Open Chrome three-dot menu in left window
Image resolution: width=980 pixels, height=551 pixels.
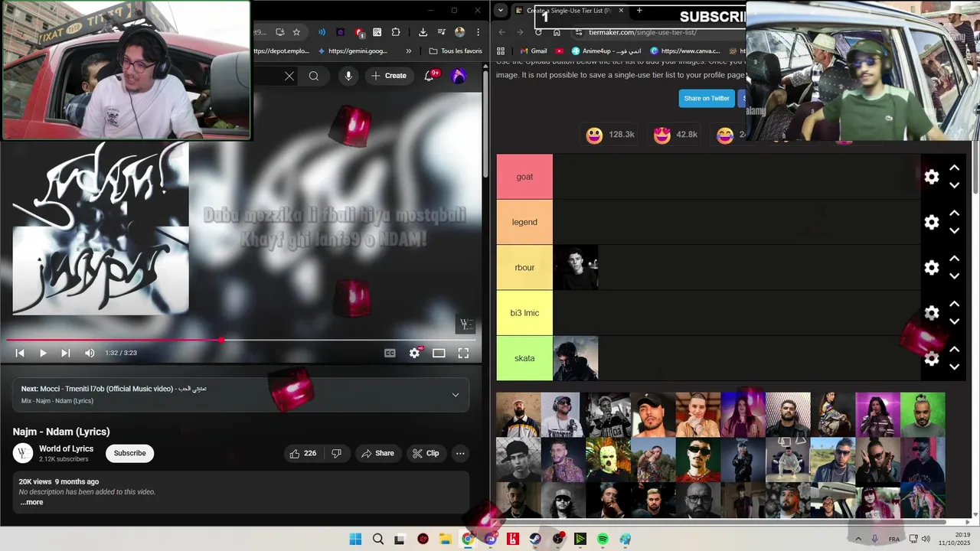pos(477,32)
